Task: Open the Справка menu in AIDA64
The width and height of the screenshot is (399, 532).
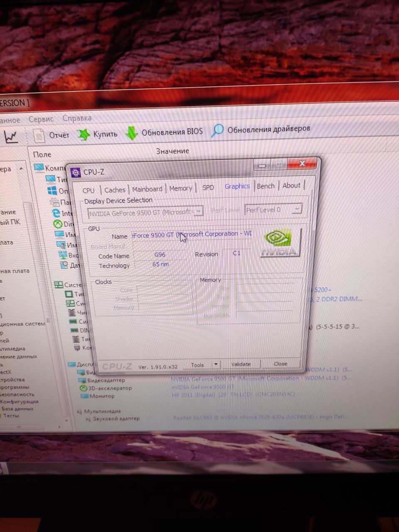Action: click(x=77, y=118)
